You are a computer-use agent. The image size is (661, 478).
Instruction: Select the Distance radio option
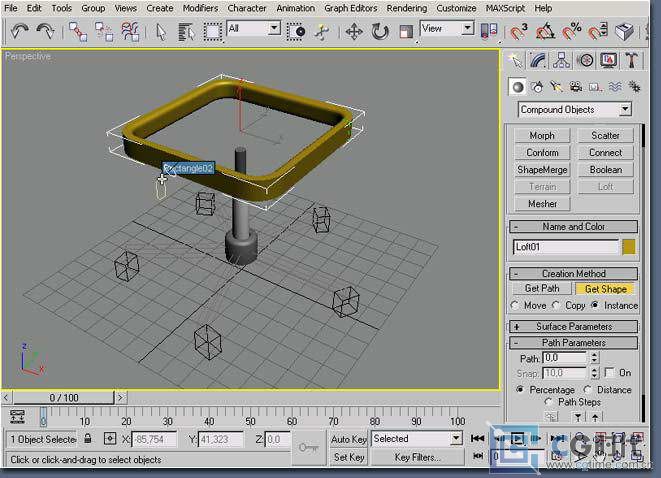[x=587, y=389]
